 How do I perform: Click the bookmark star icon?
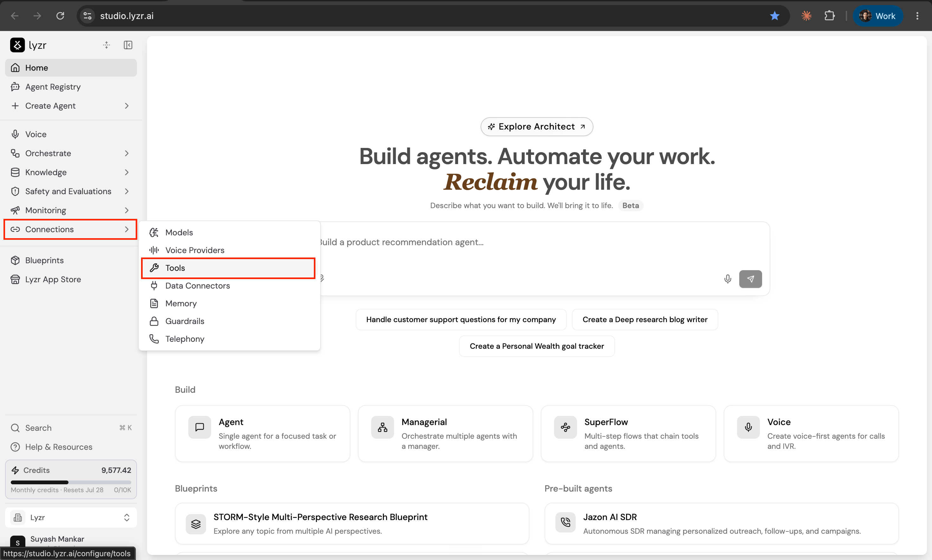tap(774, 16)
